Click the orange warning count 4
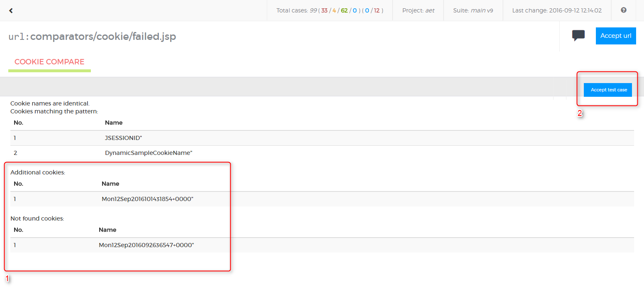This screenshot has width=644, height=287. click(x=334, y=10)
